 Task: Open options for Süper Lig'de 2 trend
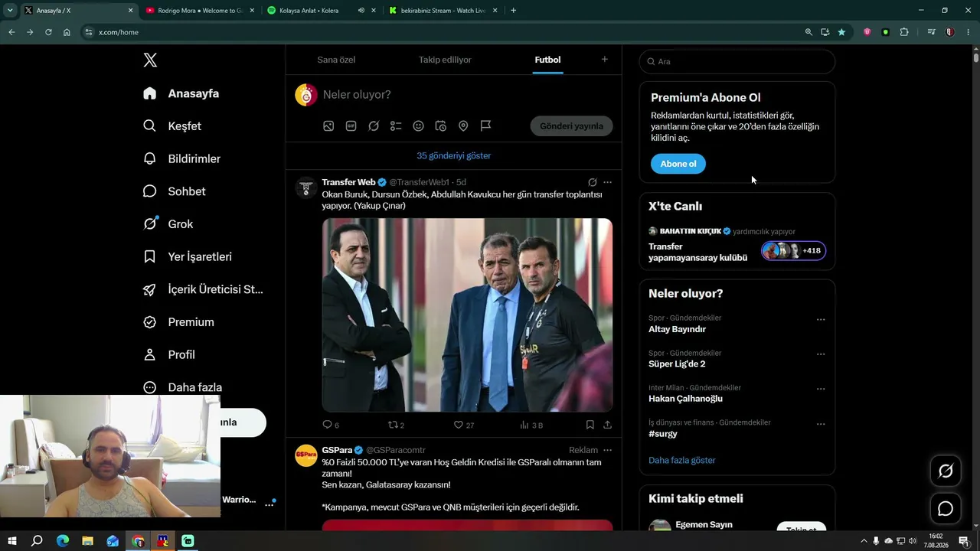coord(821,354)
